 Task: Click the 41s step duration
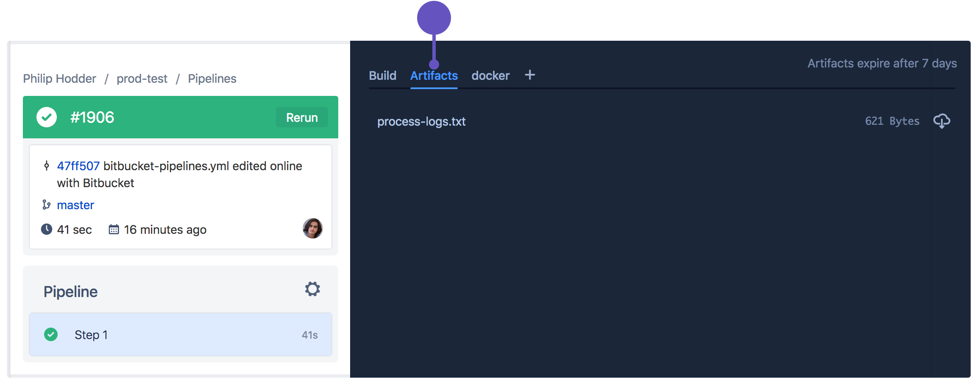click(x=310, y=335)
